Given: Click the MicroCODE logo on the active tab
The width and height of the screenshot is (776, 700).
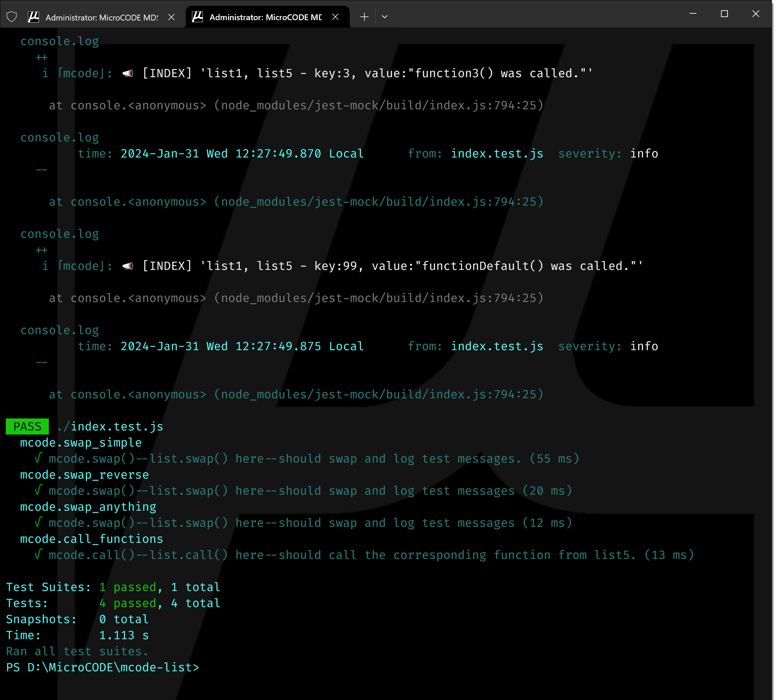Looking at the screenshot, I should coord(197,17).
